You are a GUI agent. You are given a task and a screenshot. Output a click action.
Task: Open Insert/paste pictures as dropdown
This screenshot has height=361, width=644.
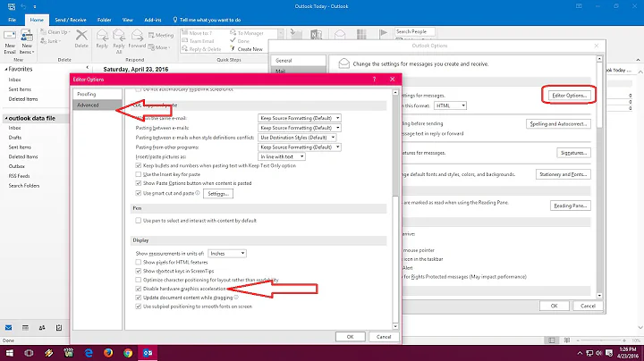[x=282, y=156]
